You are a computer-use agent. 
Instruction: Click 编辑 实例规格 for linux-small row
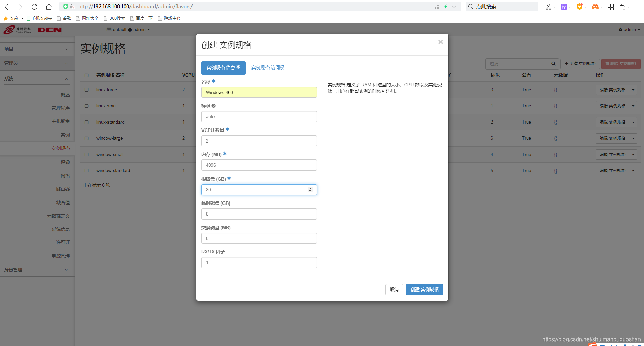tap(612, 106)
